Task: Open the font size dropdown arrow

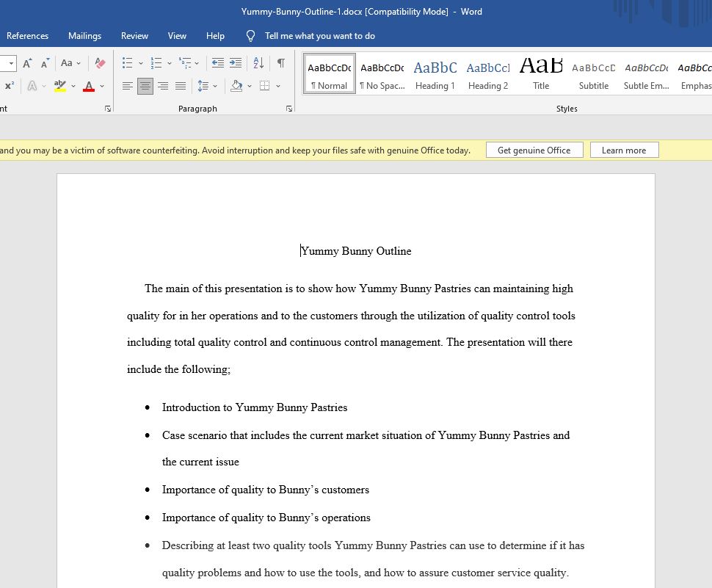Action: pyautogui.click(x=11, y=63)
